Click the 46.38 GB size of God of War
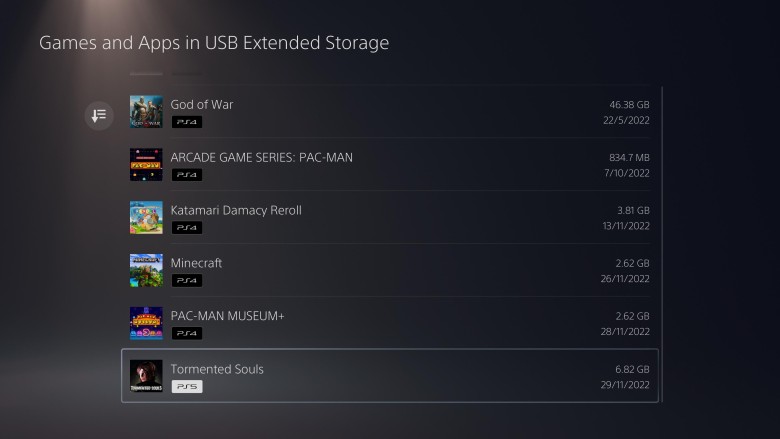Image resolution: width=780 pixels, height=439 pixels. (x=629, y=104)
